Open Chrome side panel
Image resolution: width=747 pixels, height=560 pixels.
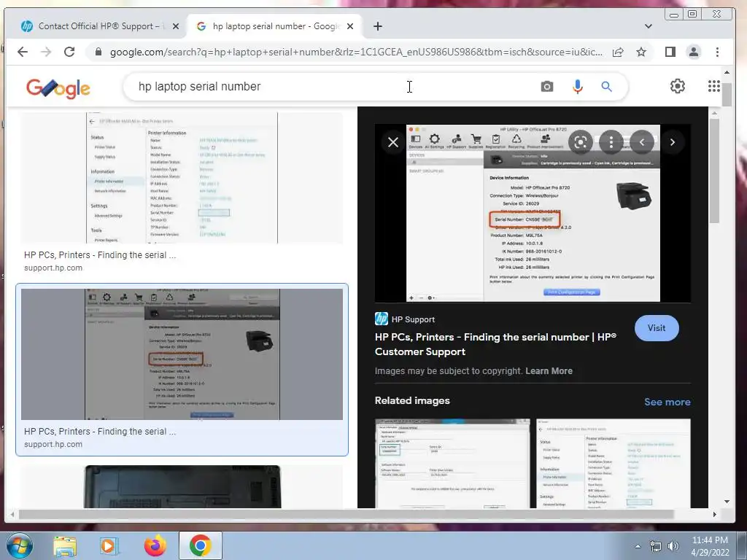pyautogui.click(x=670, y=52)
